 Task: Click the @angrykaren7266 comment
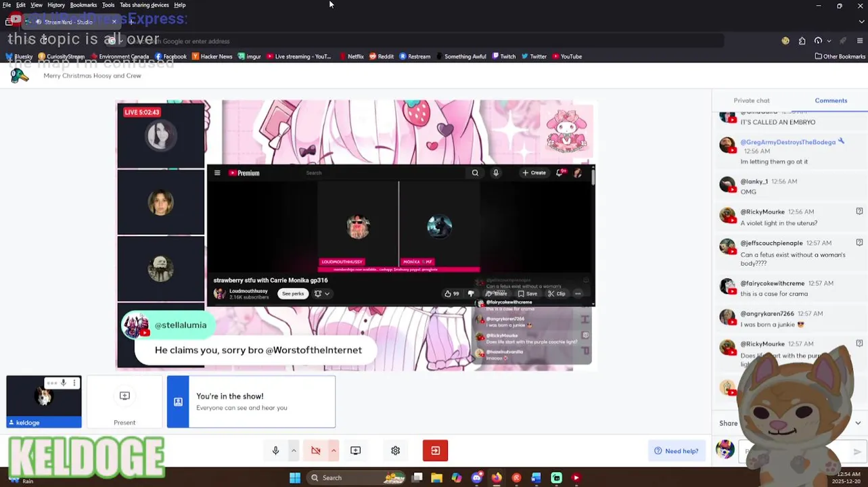click(789, 319)
